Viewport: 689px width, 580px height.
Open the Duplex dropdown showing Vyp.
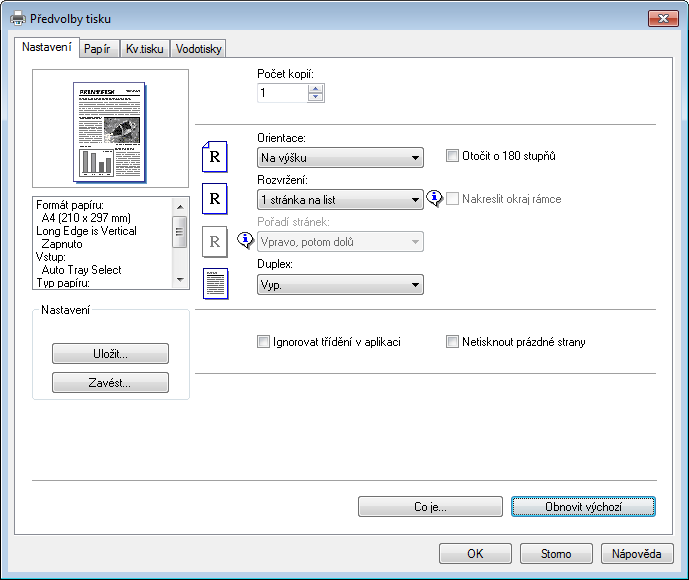coord(340,284)
